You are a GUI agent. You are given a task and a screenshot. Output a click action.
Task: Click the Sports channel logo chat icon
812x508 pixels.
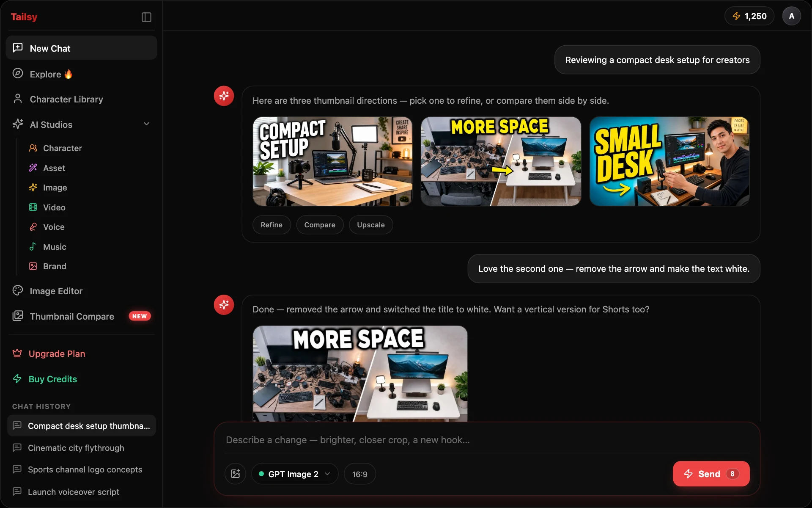click(17, 469)
